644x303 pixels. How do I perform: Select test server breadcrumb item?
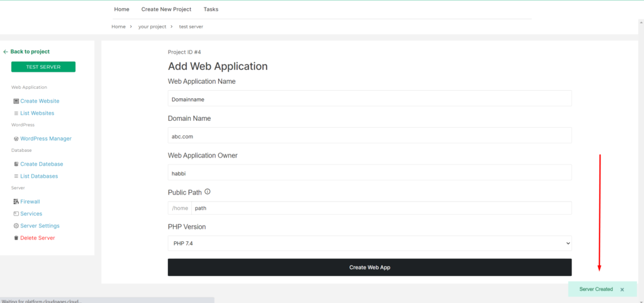point(191,26)
